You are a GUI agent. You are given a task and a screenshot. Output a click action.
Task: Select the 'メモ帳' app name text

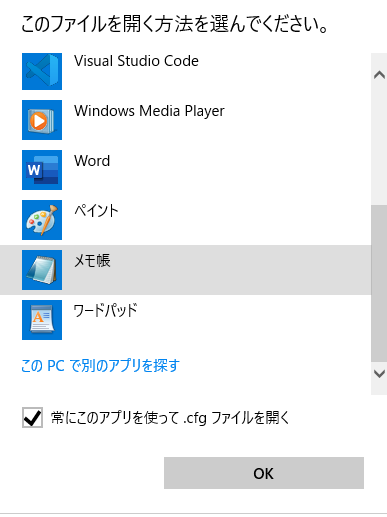click(x=92, y=261)
